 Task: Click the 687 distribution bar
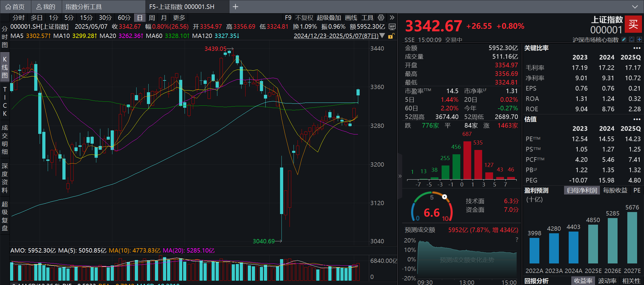(x=467, y=160)
